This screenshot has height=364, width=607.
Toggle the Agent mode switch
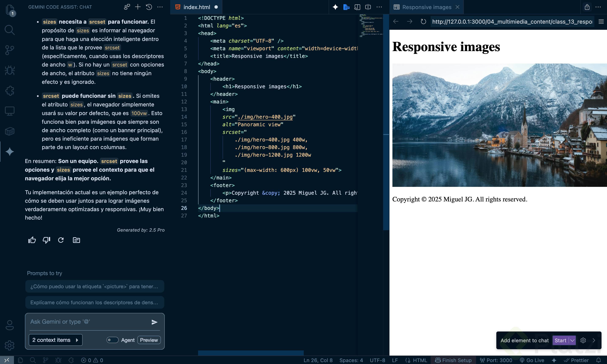(x=112, y=340)
